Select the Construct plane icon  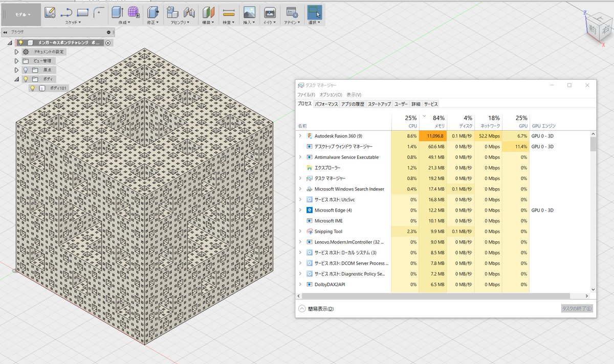[208, 12]
